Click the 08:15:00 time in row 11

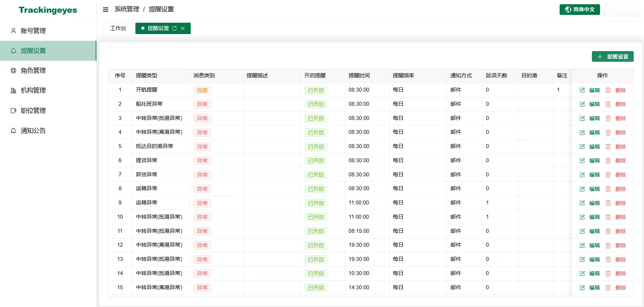[359, 231]
